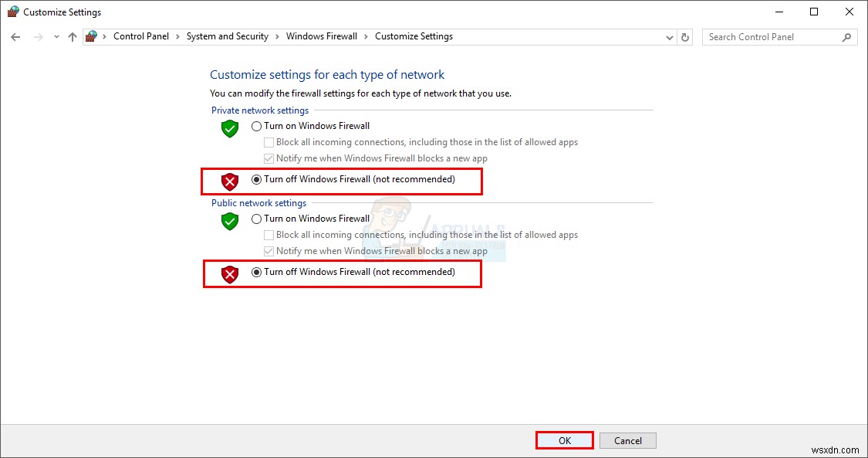Click the forward navigation arrow
Image resolution: width=868 pixels, height=458 pixels.
[x=37, y=36]
